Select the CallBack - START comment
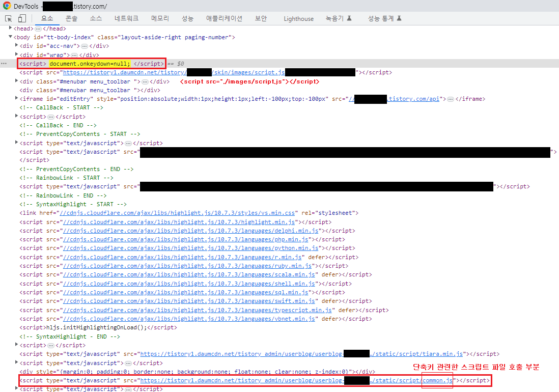 (x=61, y=107)
